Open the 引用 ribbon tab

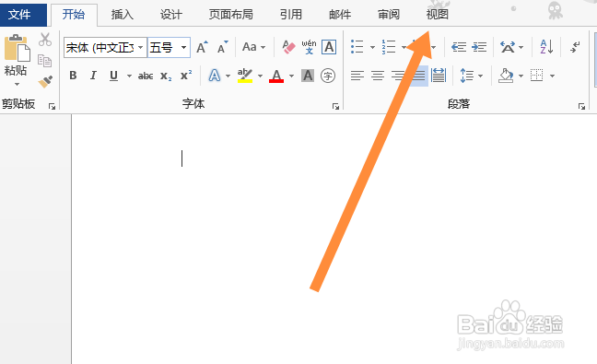coord(291,15)
